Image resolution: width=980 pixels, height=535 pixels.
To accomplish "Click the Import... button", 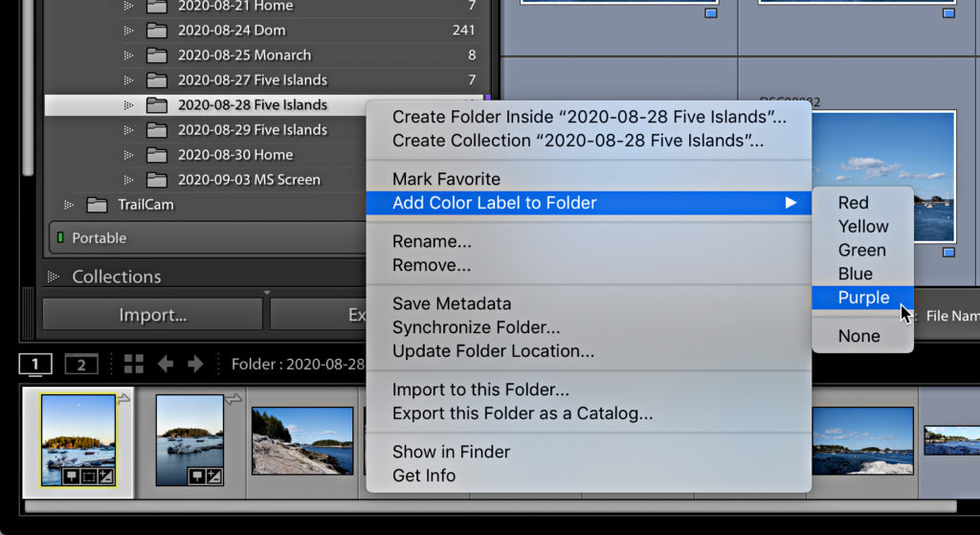I will pos(152,314).
